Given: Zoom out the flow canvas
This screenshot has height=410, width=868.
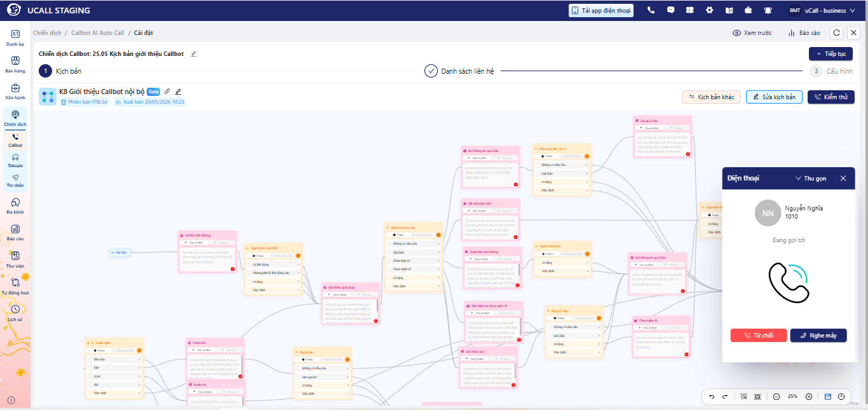Looking at the screenshot, I should [776, 396].
